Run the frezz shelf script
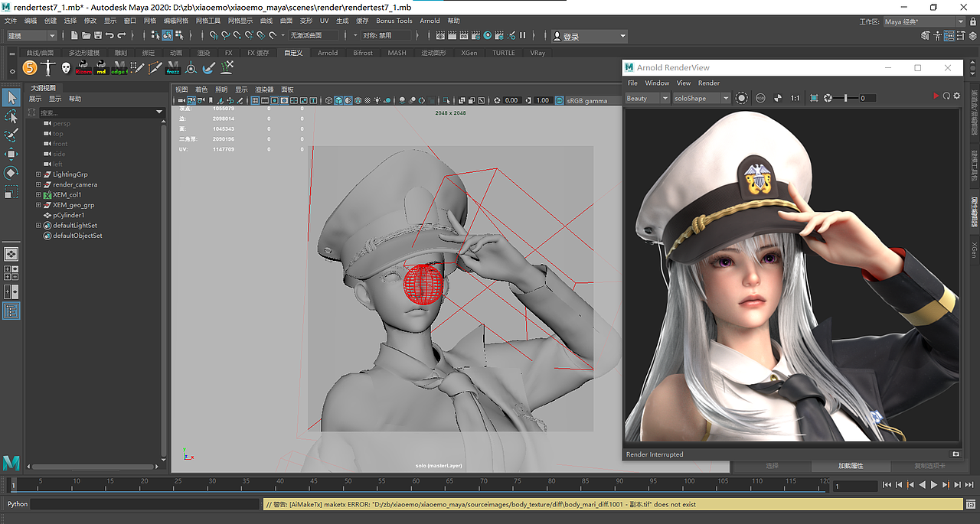The height and width of the screenshot is (524, 980). (173, 68)
